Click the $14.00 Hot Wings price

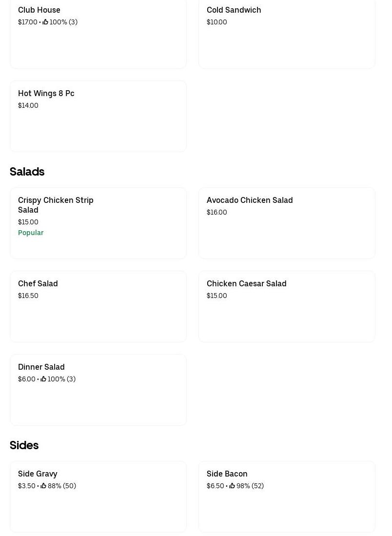click(x=28, y=105)
